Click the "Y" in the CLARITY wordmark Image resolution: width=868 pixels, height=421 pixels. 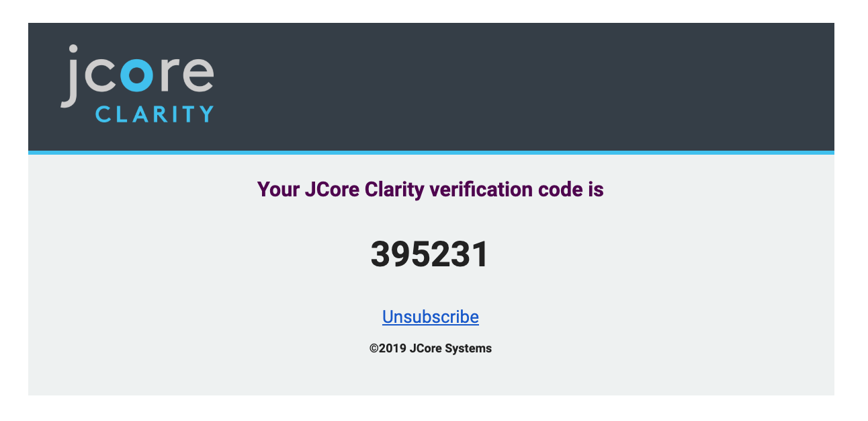206,114
